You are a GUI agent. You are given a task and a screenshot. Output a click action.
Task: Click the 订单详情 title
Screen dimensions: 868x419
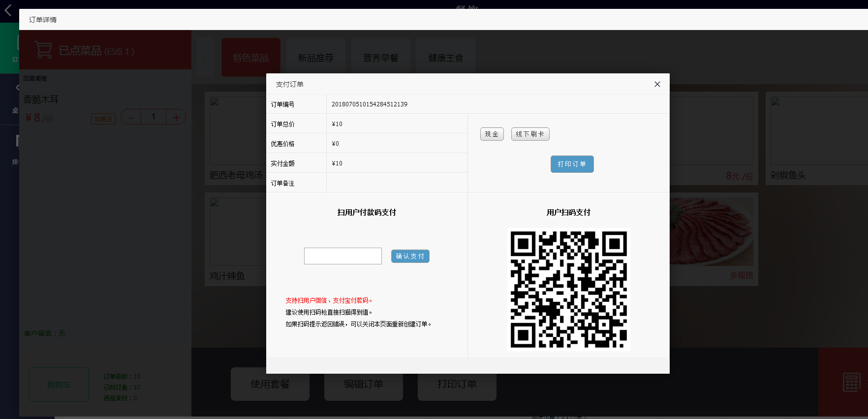click(43, 20)
